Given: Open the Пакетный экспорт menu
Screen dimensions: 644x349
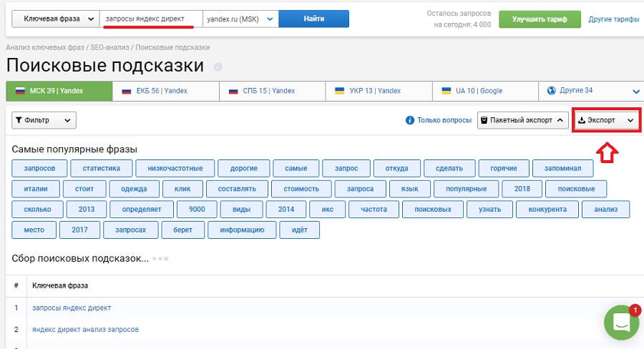Looking at the screenshot, I should (523, 121).
